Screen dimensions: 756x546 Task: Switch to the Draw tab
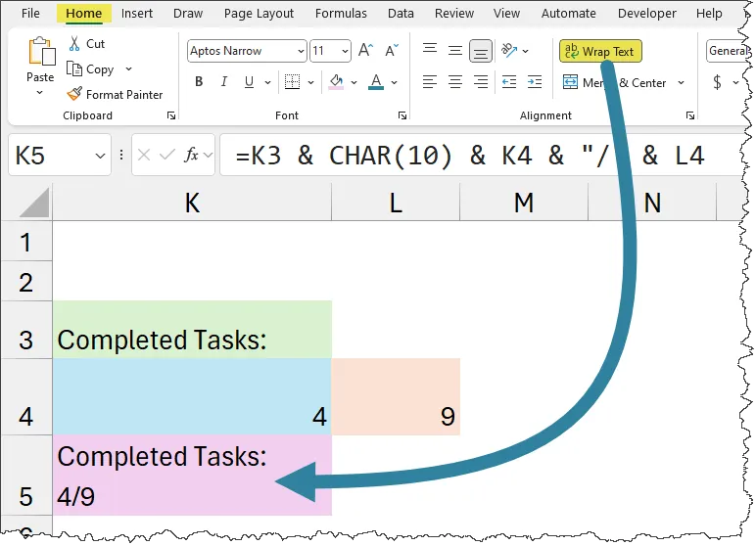click(188, 13)
